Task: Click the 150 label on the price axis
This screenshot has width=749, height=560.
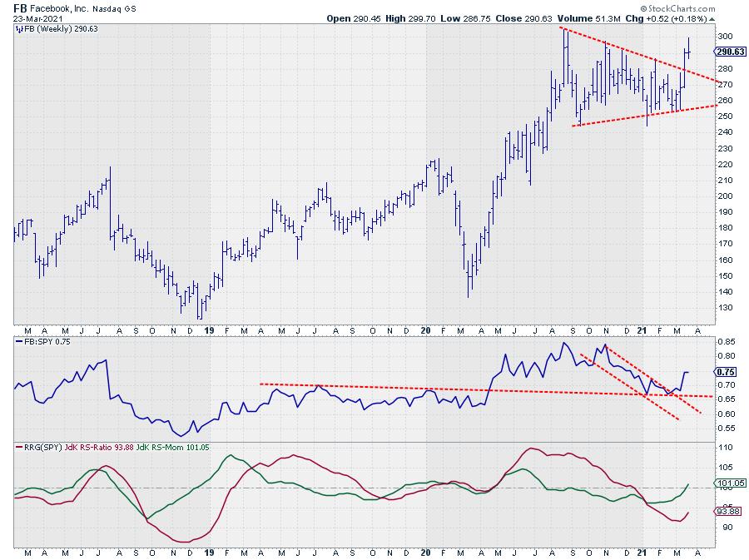Action: pos(725,276)
